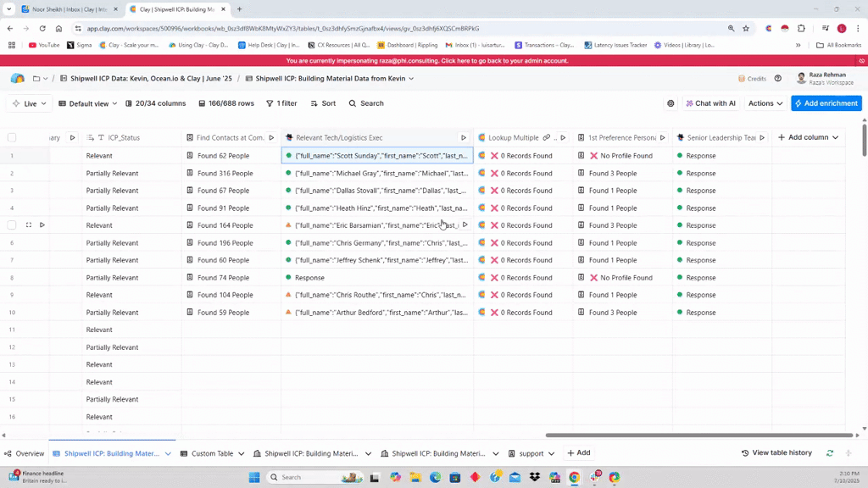Toggle the select-all rows checkbox in the header
The height and width of the screenshot is (488, 868).
coord(12,137)
